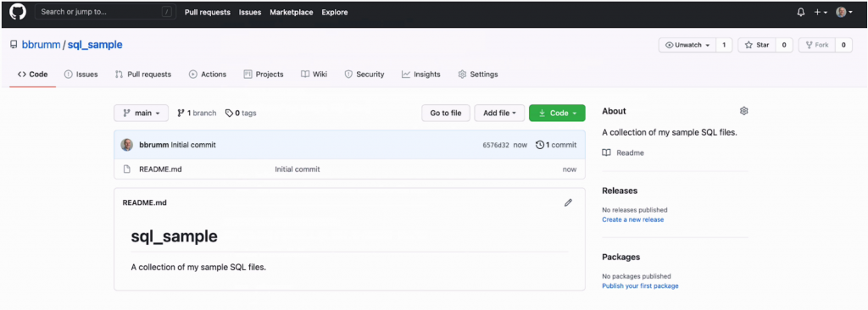The height and width of the screenshot is (310, 868).
Task: Open the notifications bell
Action: (800, 12)
